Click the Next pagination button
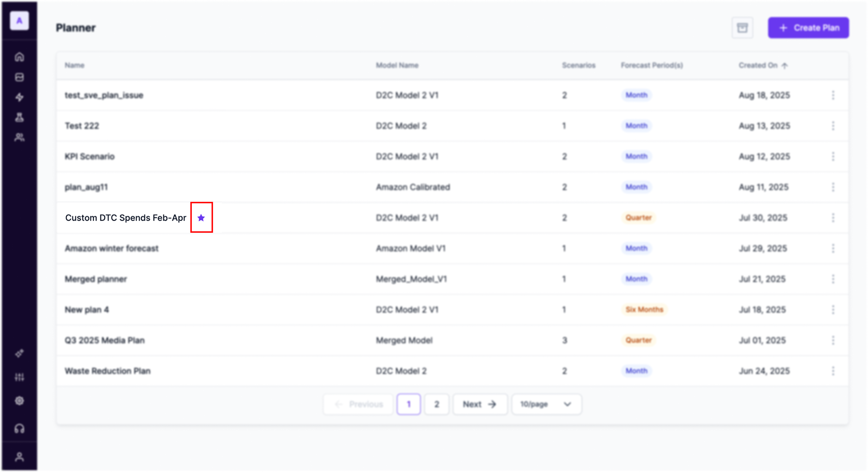The image size is (868, 472). click(479, 404)
